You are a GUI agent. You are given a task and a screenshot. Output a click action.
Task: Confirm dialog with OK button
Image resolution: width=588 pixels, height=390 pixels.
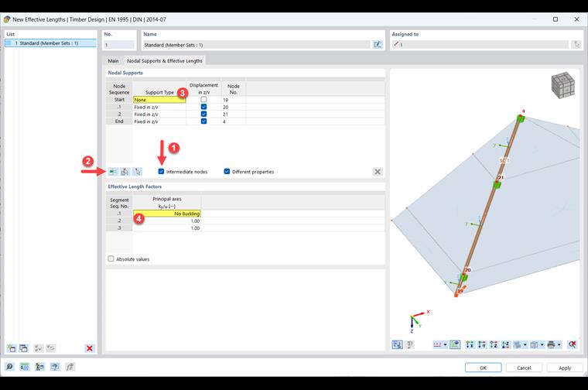pyautogui.click(x=483, y=368)
